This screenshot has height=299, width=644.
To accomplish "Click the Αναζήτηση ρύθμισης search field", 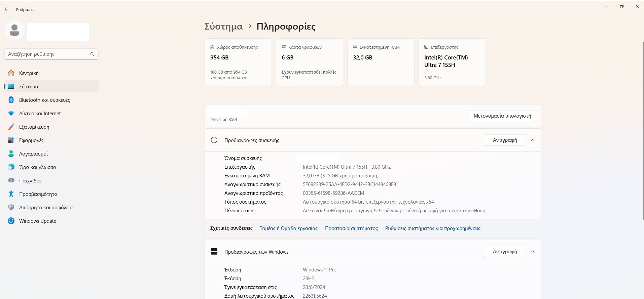I will [47, 54].
